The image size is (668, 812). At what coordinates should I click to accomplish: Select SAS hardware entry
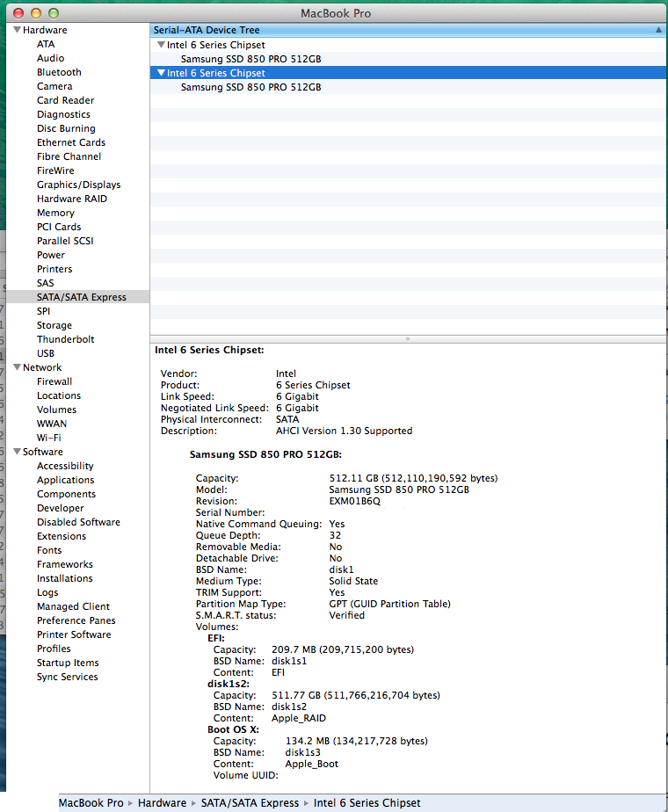coord(45,283)
